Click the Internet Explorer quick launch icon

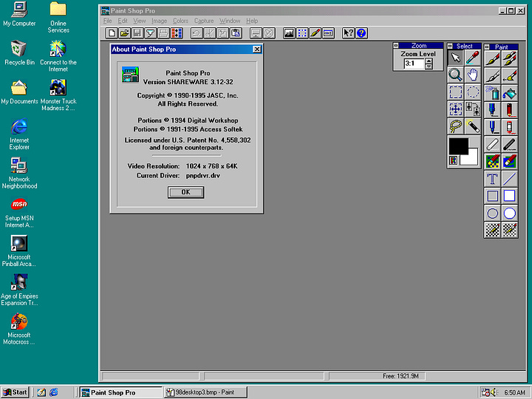54,392
